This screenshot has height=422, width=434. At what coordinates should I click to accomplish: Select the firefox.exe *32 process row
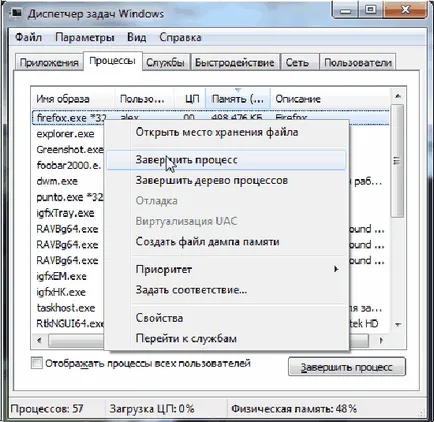(211, 118)
